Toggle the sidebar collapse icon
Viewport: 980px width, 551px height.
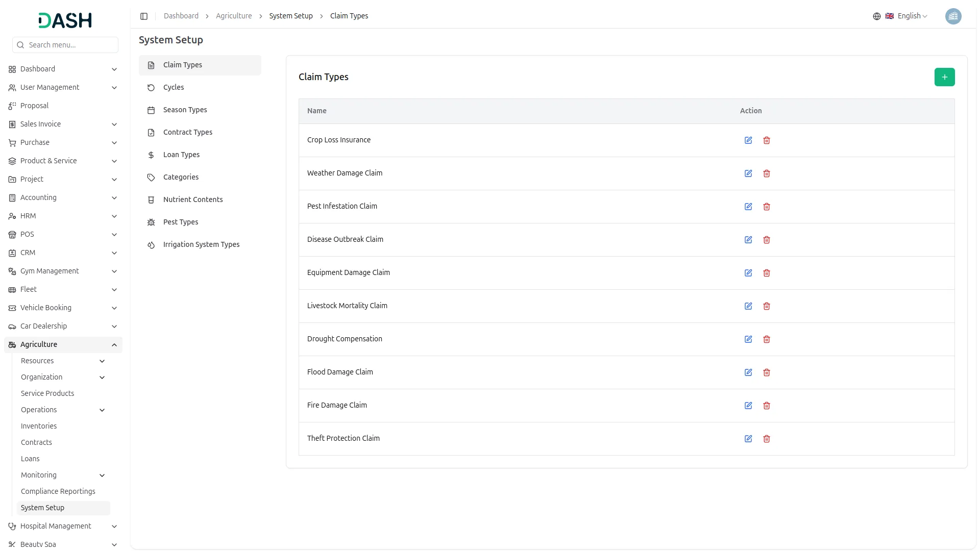(x=144, y=16)
